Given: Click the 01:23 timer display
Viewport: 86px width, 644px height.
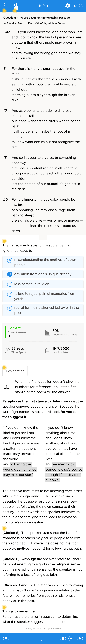Looking at the screenshot, I should [x=78, y=6].
